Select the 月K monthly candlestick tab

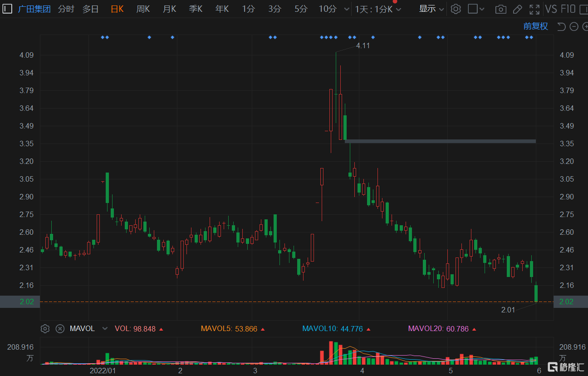coord(169,9)
